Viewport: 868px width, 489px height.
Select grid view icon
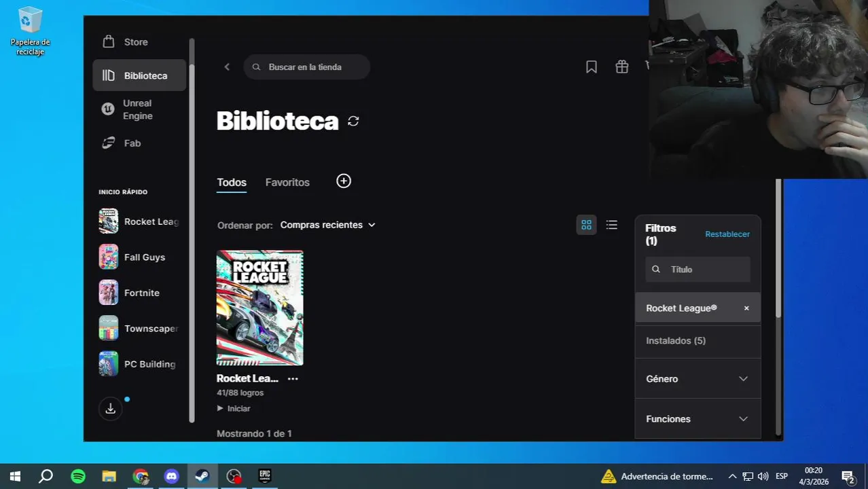pyautogui.click(x=586, y=225)
